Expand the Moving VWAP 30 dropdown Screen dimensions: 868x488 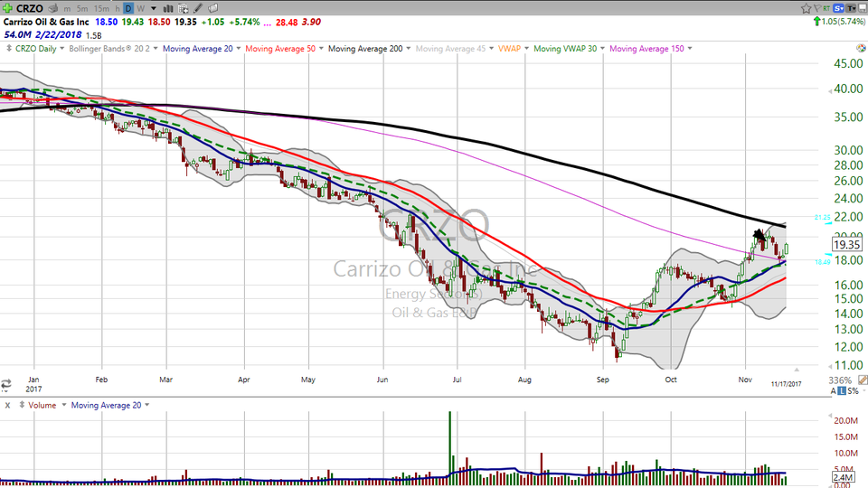point(602,49)
